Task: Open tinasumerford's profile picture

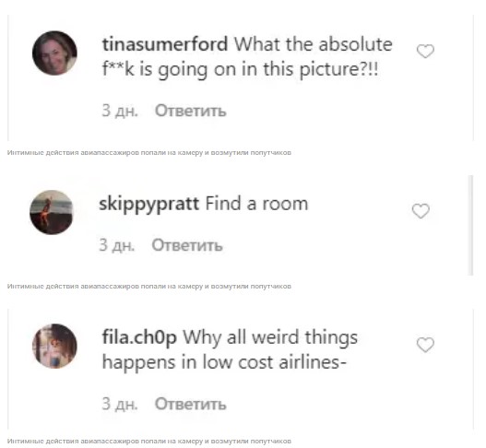Action: pyautogui.click(x=54, y=53)
